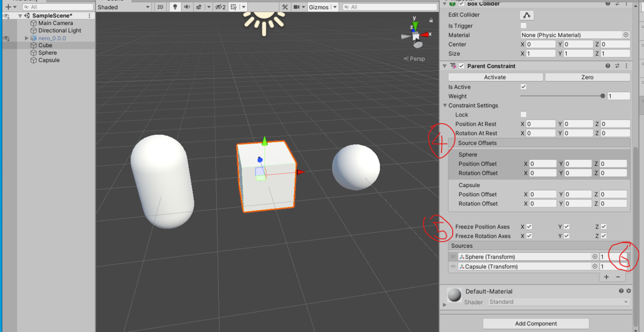Click Edit Collider button icon
This screenshot has height=332, width=644.
(526, 16)
